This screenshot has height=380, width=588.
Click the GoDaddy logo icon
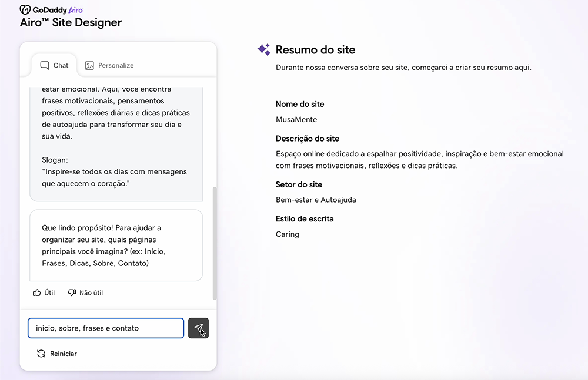pos(25,10)
